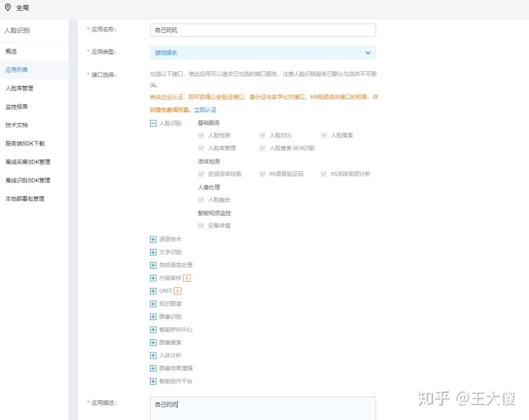This screenshot has height=420, width=529.
Task: Click the warning icon next to UNIT
Action: pyautogui.click(x=178, y=291)
